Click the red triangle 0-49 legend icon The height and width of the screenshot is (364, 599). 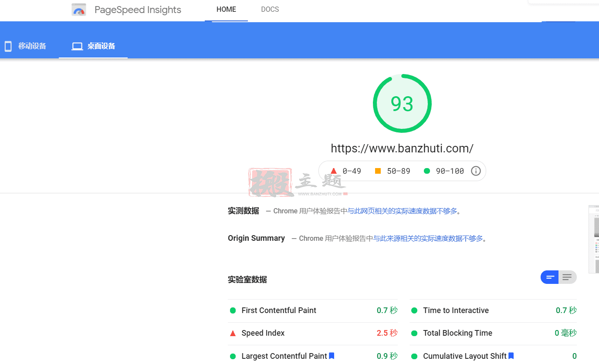click(x=334, y=171)
